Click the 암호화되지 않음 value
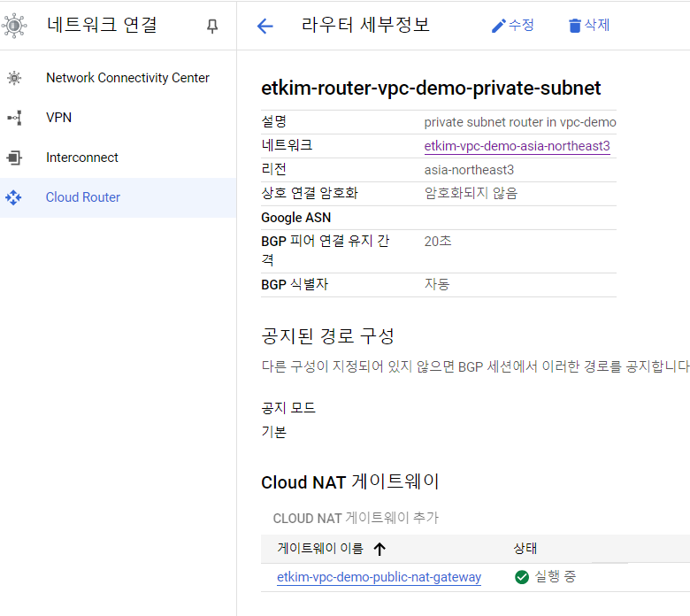 pyautogui.click(x=471, y=193)
